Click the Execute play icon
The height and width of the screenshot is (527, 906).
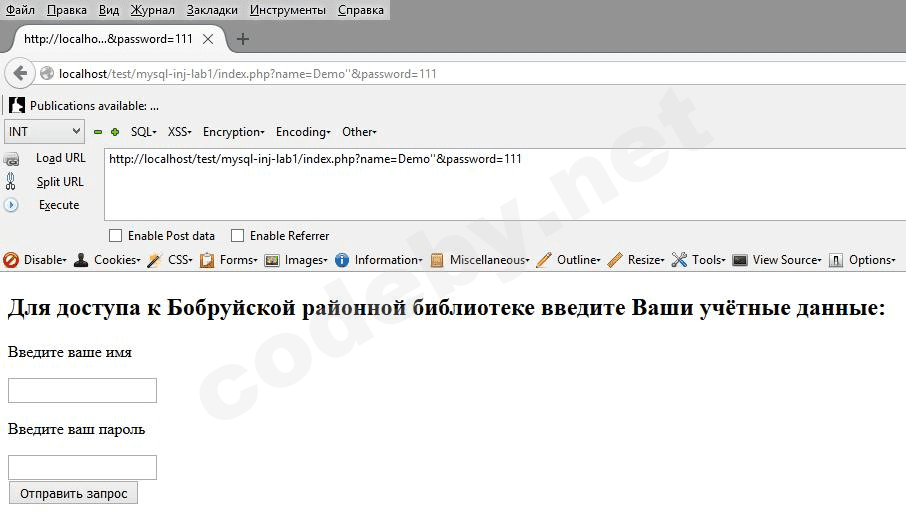(x=11, y=205)
